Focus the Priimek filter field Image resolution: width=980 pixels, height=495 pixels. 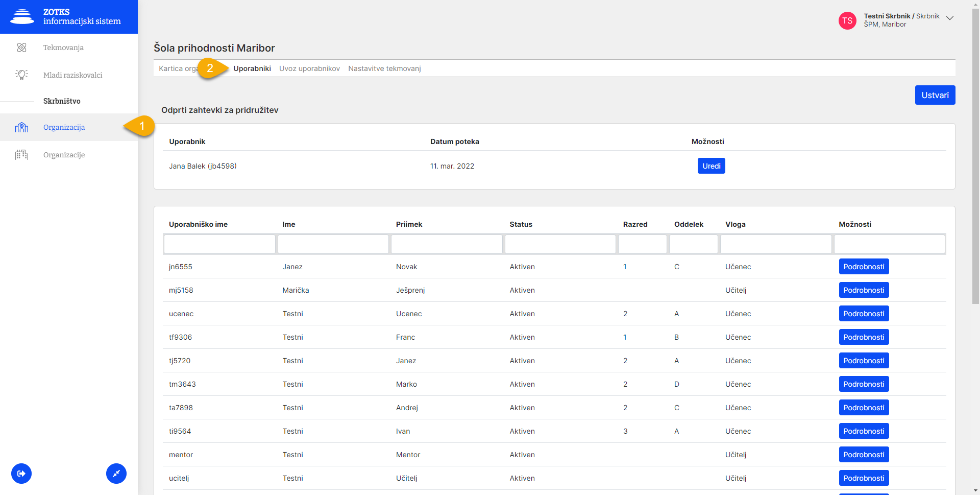(447, 244)
